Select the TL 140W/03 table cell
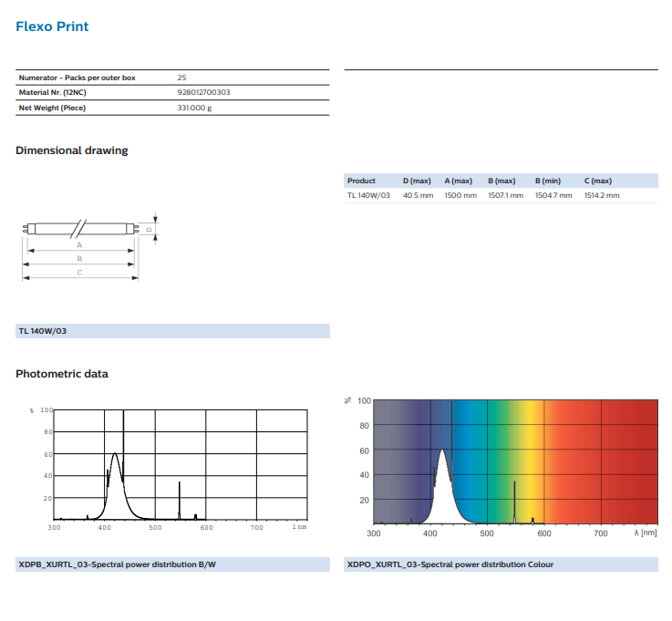 coord(368,195)
